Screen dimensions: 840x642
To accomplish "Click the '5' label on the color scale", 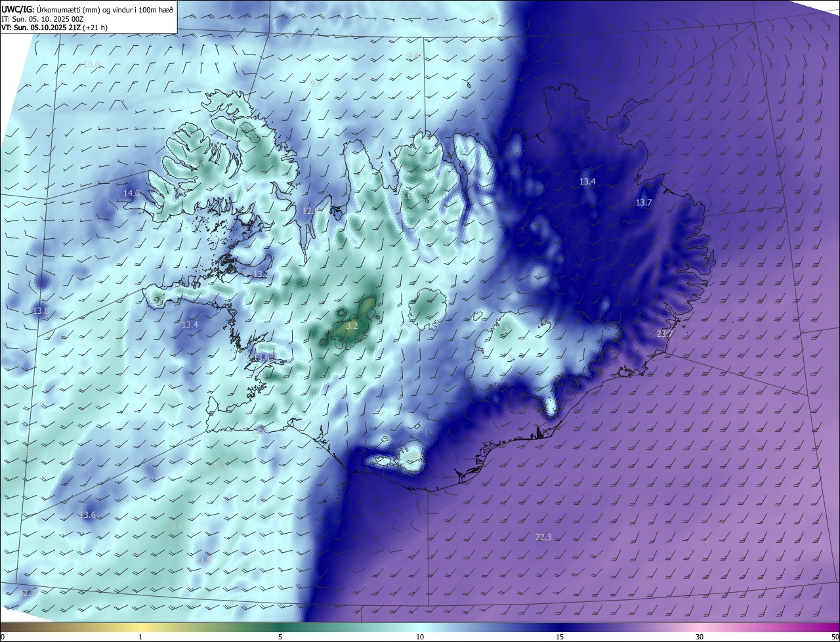I will point(280,637).
